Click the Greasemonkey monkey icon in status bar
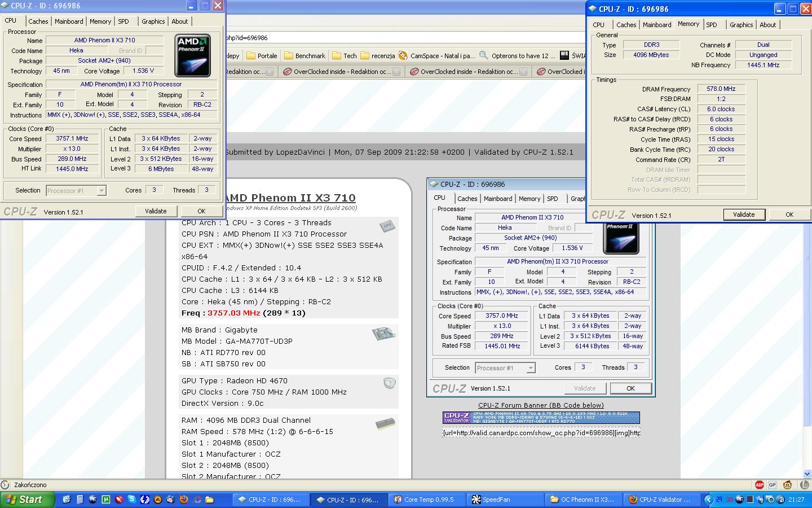Image resolution: width=812 pixels, height=508 pixels. 788,485
